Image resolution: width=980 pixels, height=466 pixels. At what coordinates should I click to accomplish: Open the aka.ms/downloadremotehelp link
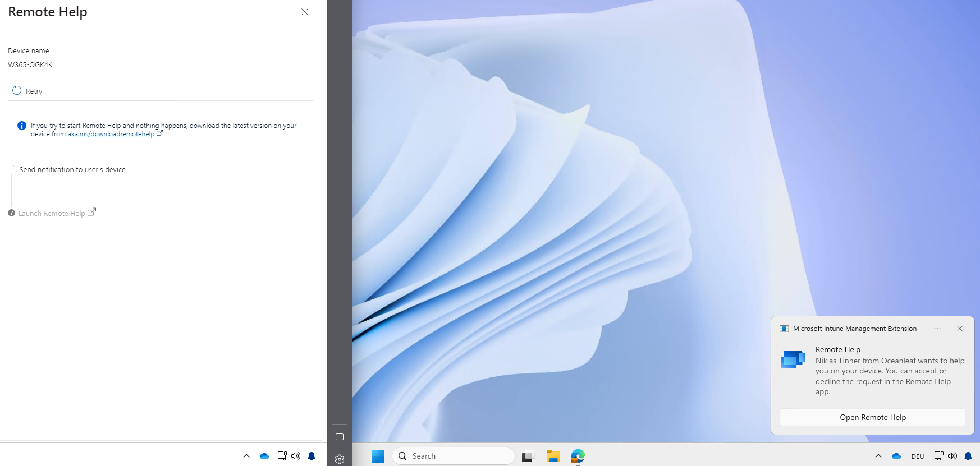click(111, 134)
